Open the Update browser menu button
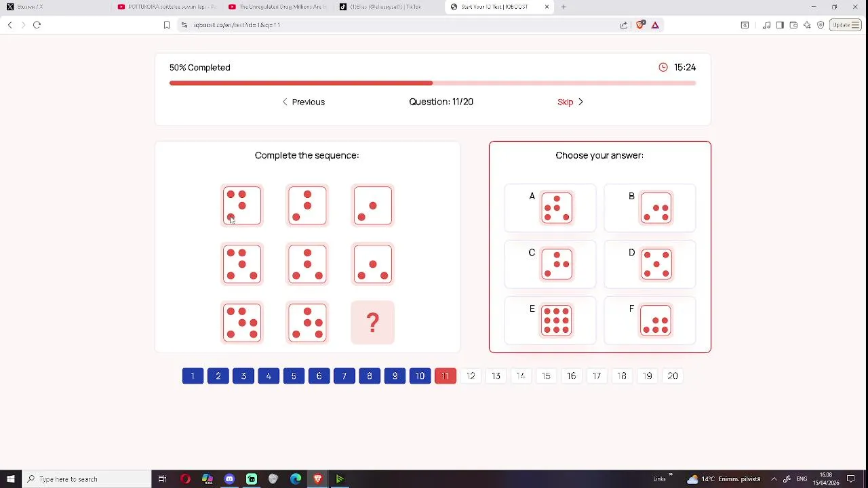868x488 pixels. click(x=846, y=25)
